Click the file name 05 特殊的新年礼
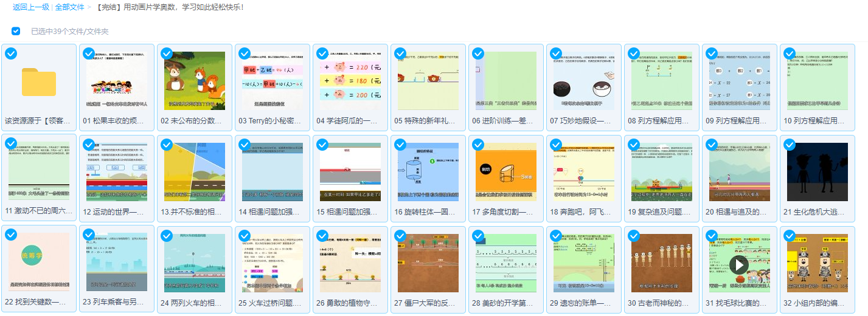This screenshot has height=316, width=868. [x=425, y=120]
